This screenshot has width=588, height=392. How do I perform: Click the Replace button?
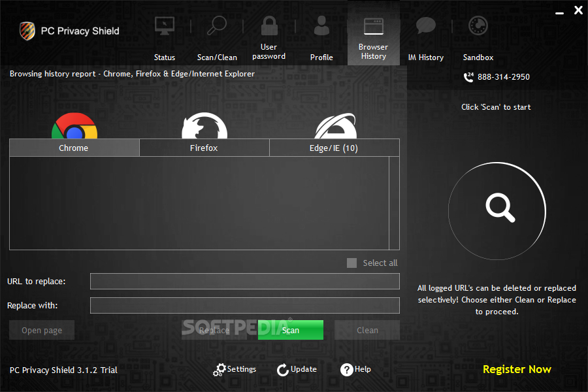[x=214, y=330]
